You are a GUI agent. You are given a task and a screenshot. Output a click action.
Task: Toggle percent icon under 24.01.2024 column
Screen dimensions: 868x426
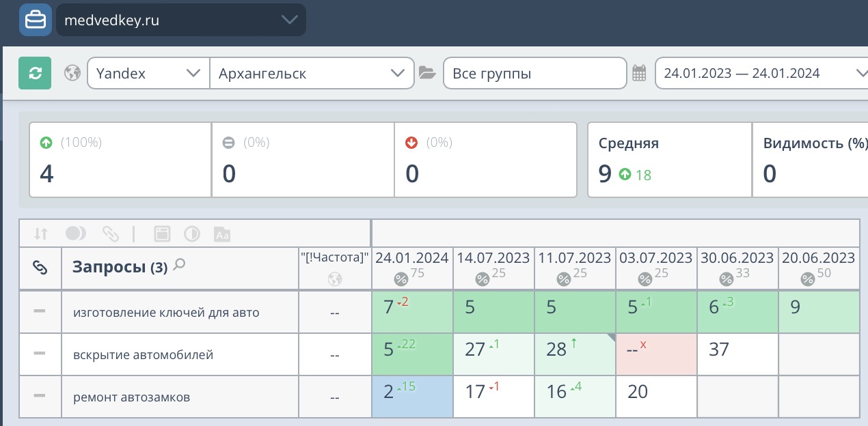401,279
